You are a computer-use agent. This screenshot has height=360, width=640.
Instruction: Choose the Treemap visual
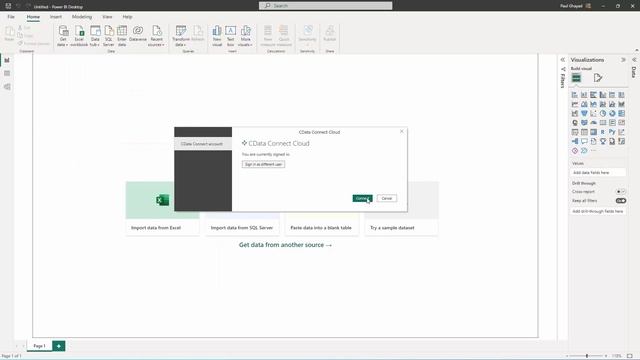pyautogui.click(x=622, y=113)
